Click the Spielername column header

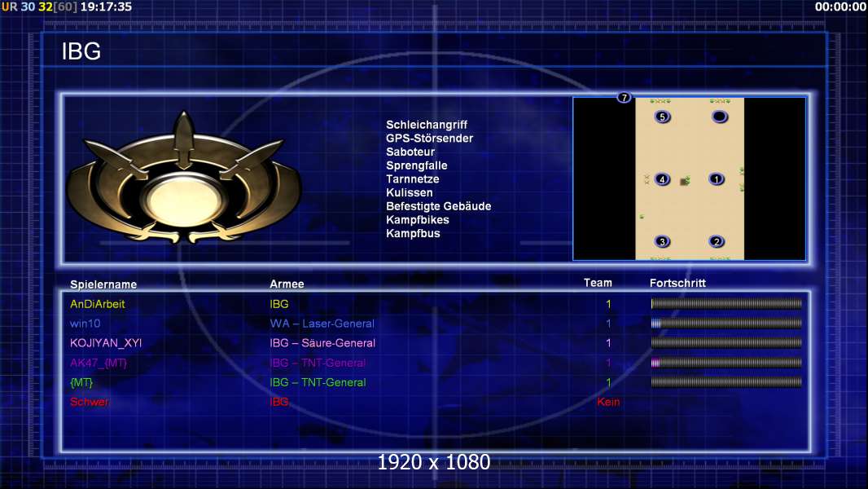pos(103,284)
